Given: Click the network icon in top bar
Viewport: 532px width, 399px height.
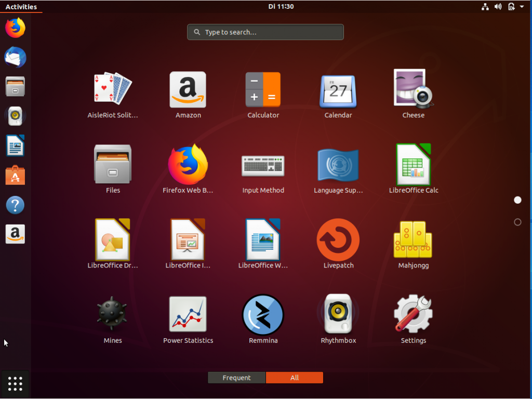Looking at the screenshot, I should coord(485,6).
